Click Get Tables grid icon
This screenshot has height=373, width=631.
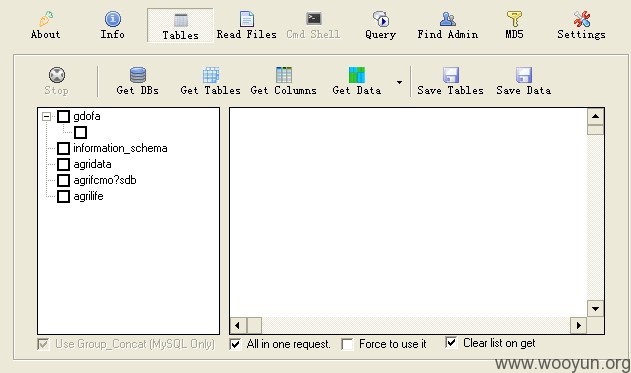211,75
